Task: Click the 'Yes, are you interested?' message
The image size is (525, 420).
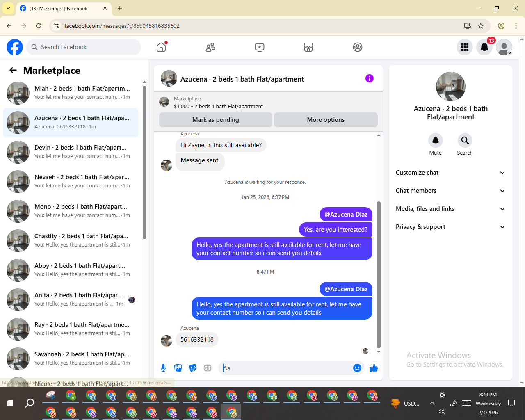Action: pyautogui.click(x=336, y=230)
